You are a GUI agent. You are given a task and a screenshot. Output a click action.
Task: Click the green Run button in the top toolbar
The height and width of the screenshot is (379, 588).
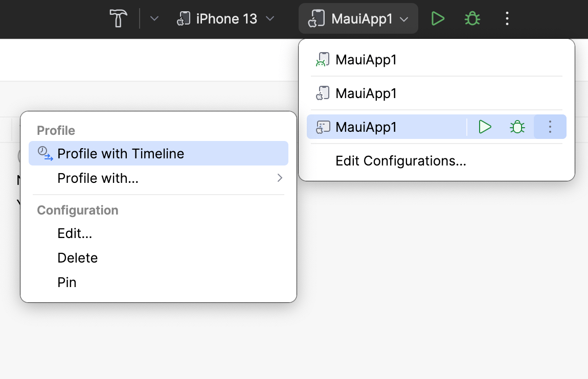tap(438, 19)
